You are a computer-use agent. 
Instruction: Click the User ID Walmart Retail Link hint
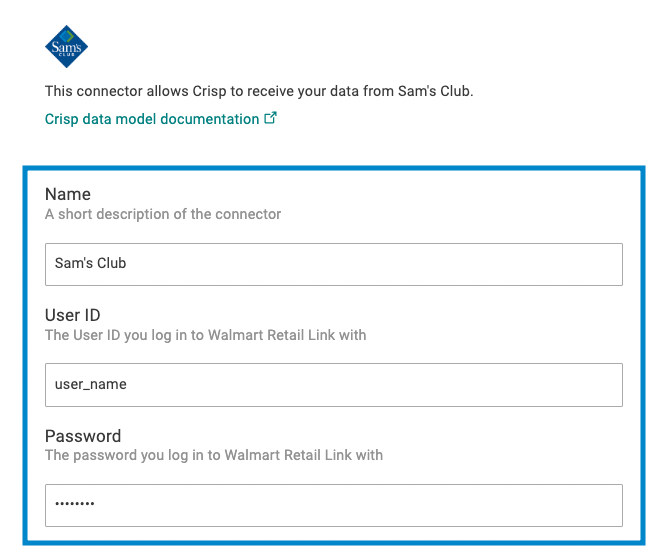(x=205, y=335)
